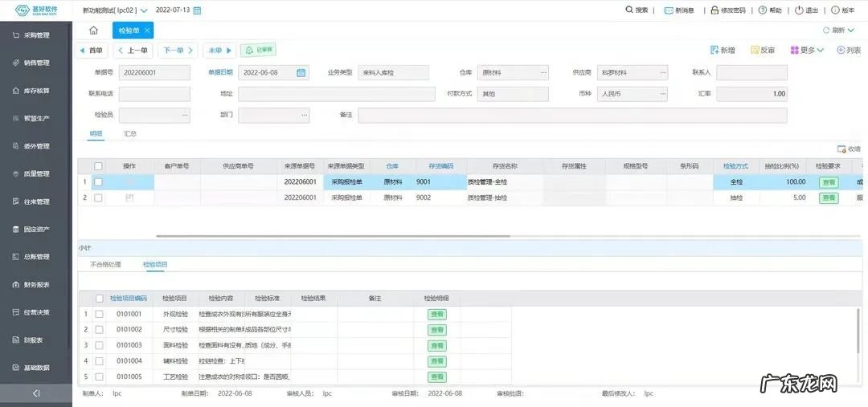This screenshot has width=868, height=407.
Task: Click the 搜索 search icon
Action: point(629,10)
